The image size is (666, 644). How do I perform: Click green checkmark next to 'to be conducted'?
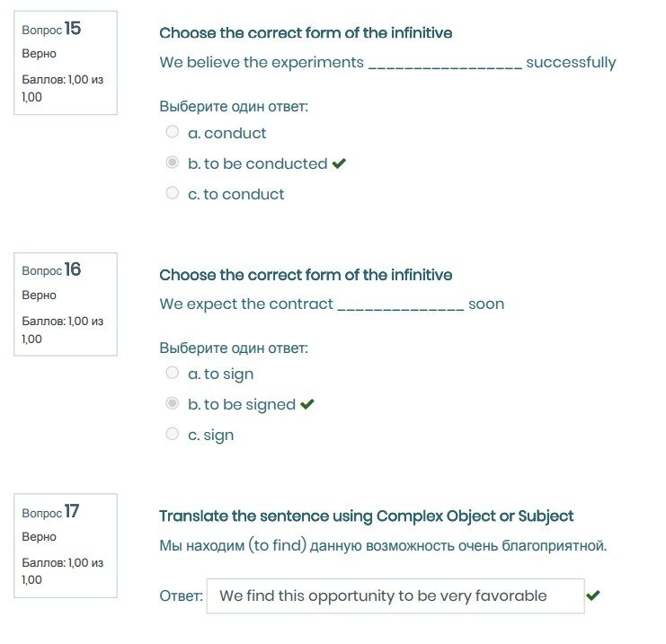339,163
